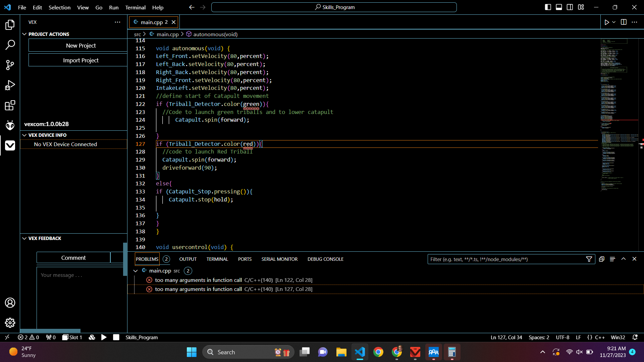Open the Comment feedback type dropdown
The height and width of the screenshot is (362, 644).
[73, 258]
